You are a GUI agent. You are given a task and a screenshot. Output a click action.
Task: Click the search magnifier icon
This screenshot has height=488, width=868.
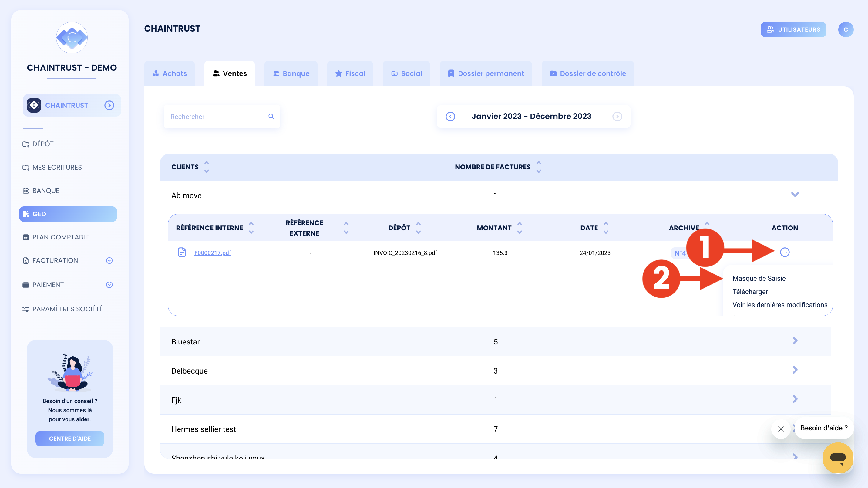point(271,117)
